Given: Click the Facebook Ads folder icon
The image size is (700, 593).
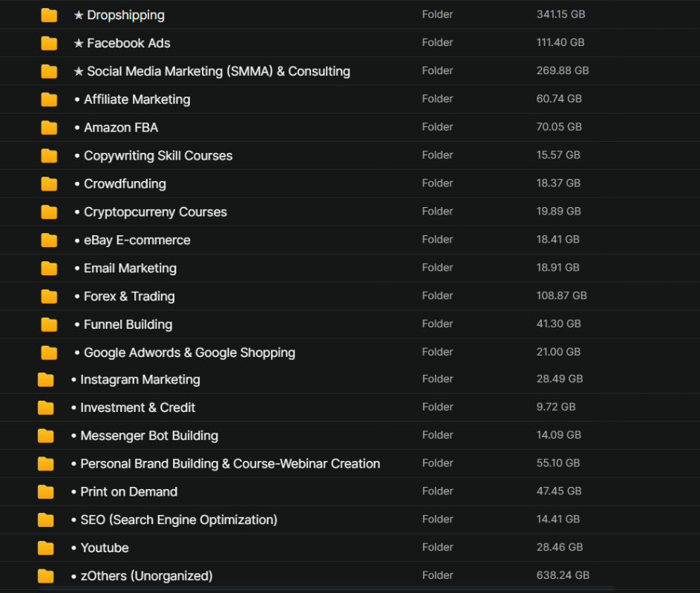Looking at the screenshot, I should point(49,44).
